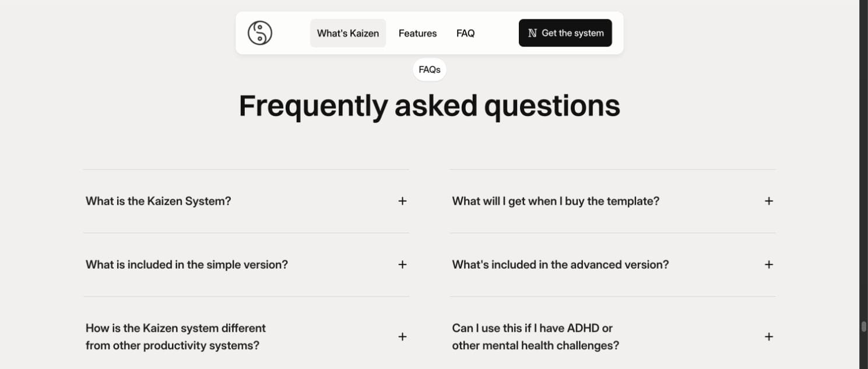Open FAQ from the top navigation
868x369 pixels.
[465, 33]
